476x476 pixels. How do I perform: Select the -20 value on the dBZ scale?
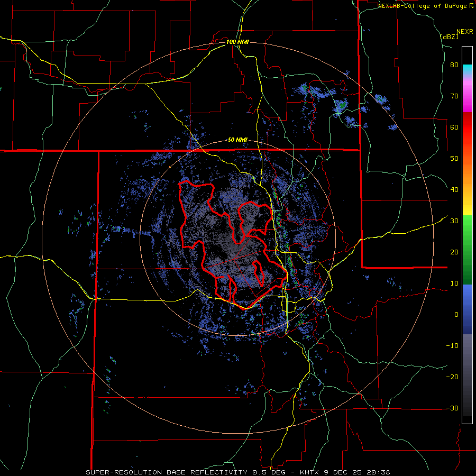pos(452,377)
